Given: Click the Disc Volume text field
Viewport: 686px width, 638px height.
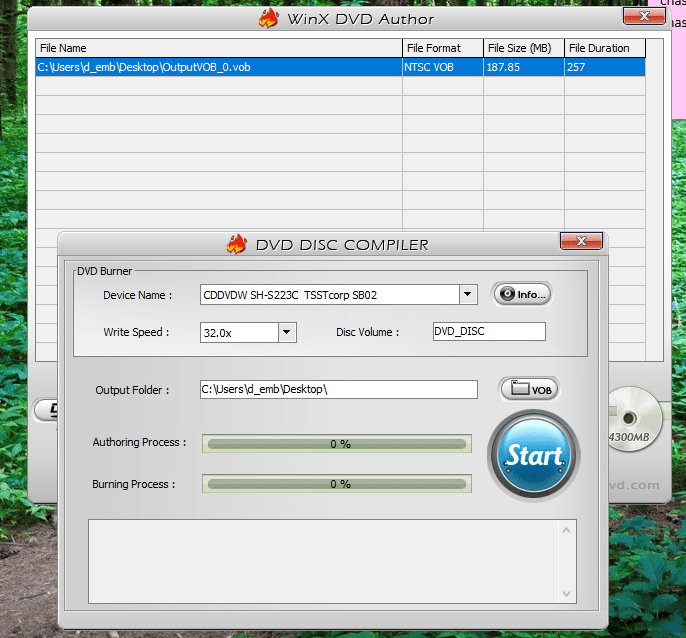Looking at the screenshot, I should click(x=489, y=331).
